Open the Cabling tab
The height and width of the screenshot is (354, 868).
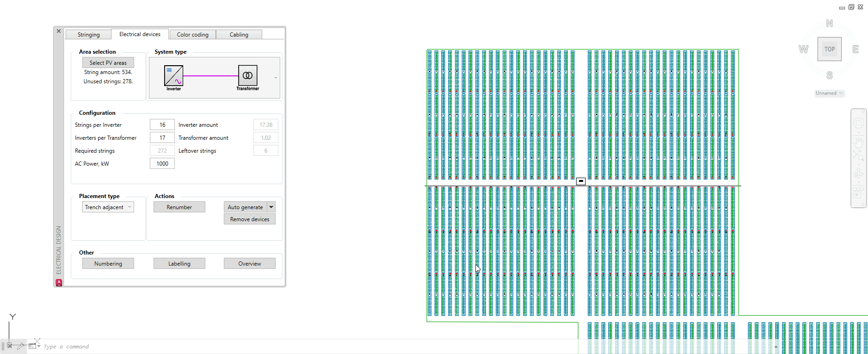click(239, 35)
